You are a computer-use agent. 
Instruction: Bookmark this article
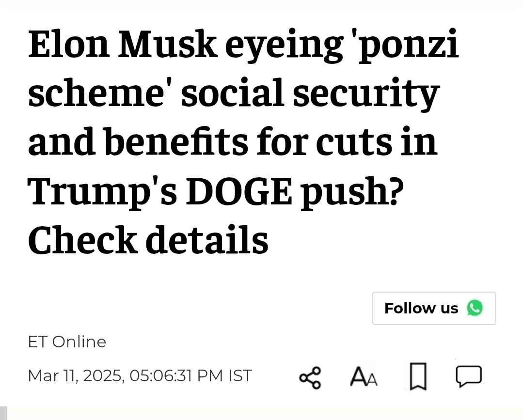[418, 376]
